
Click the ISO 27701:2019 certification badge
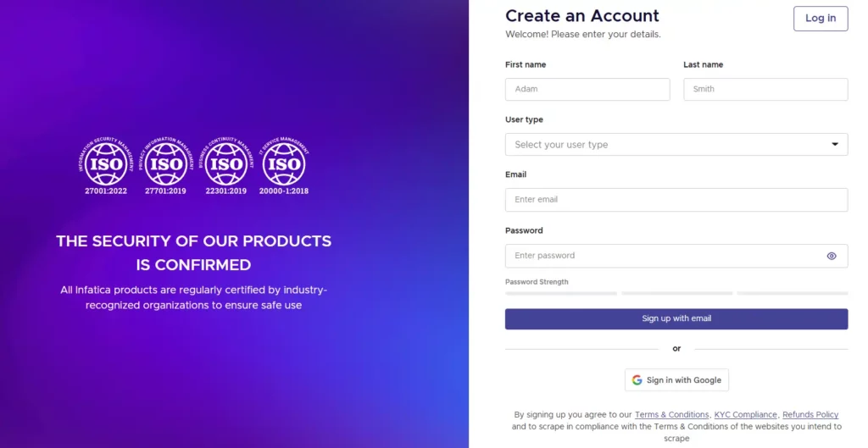(165, 165)
